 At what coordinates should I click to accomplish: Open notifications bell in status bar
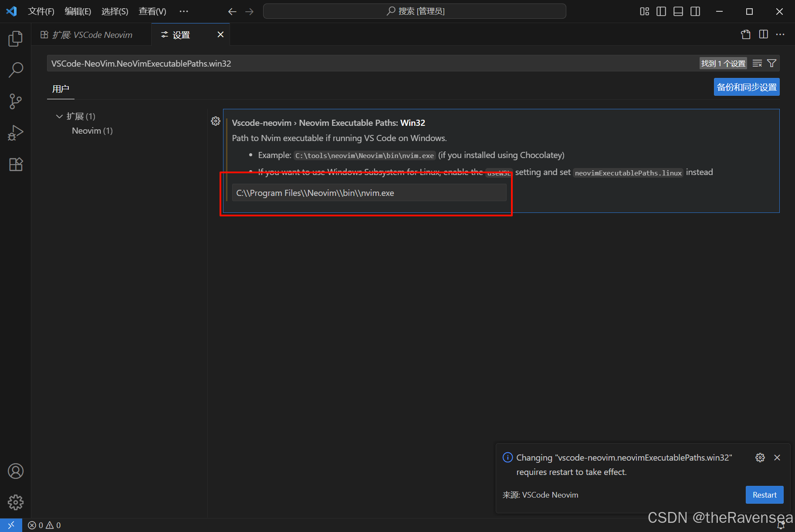(x=781, y=525)
